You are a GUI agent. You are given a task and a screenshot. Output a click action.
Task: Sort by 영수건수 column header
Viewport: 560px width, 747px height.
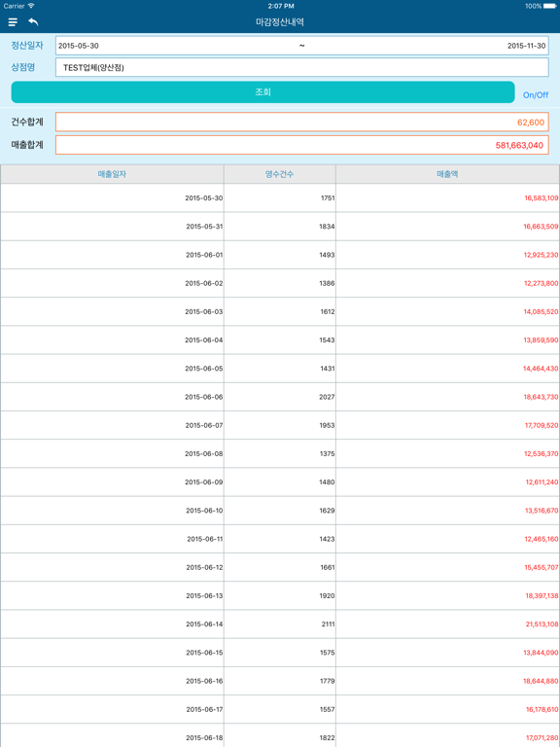pyautogui.click(x=280, y=174)
